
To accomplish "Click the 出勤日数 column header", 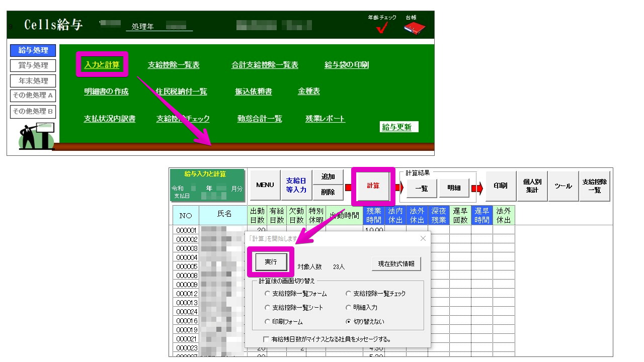I will (x=257, y=215).
